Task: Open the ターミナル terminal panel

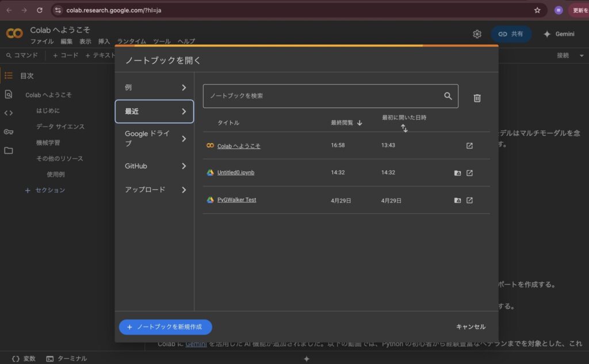Action: [66, 359]
